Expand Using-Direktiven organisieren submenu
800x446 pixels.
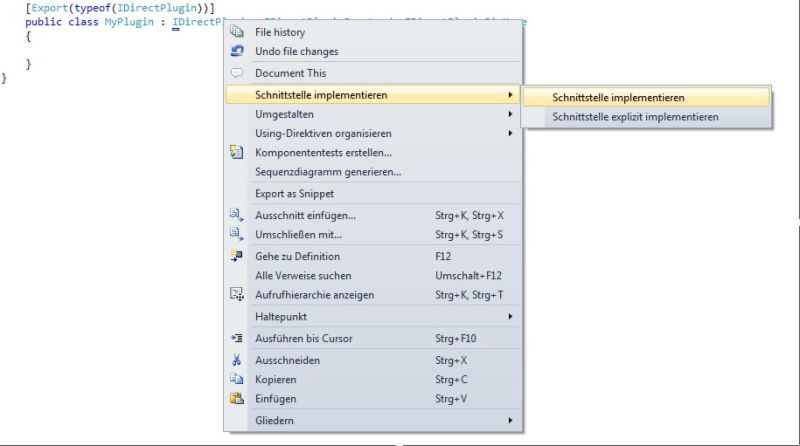pos(373,133)
